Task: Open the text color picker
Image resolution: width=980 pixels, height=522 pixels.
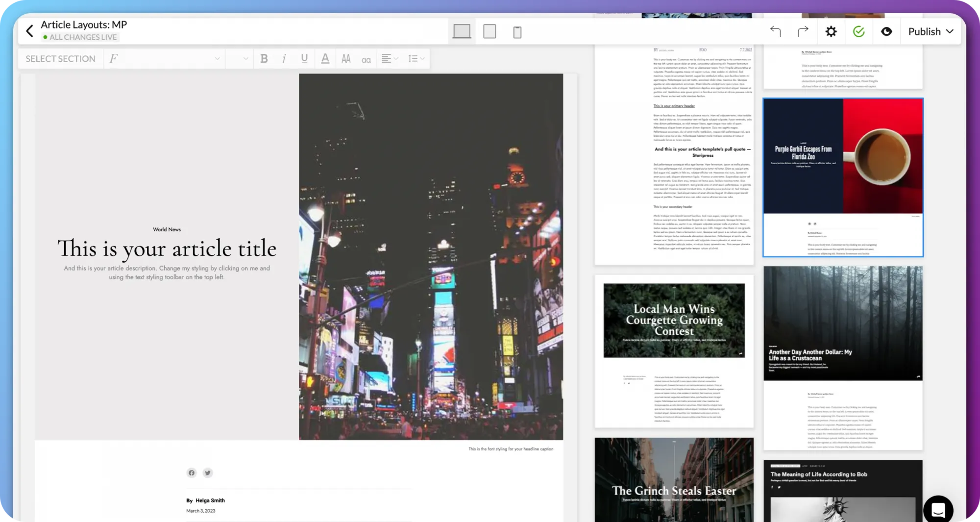Action: click(x=325, y=59)
